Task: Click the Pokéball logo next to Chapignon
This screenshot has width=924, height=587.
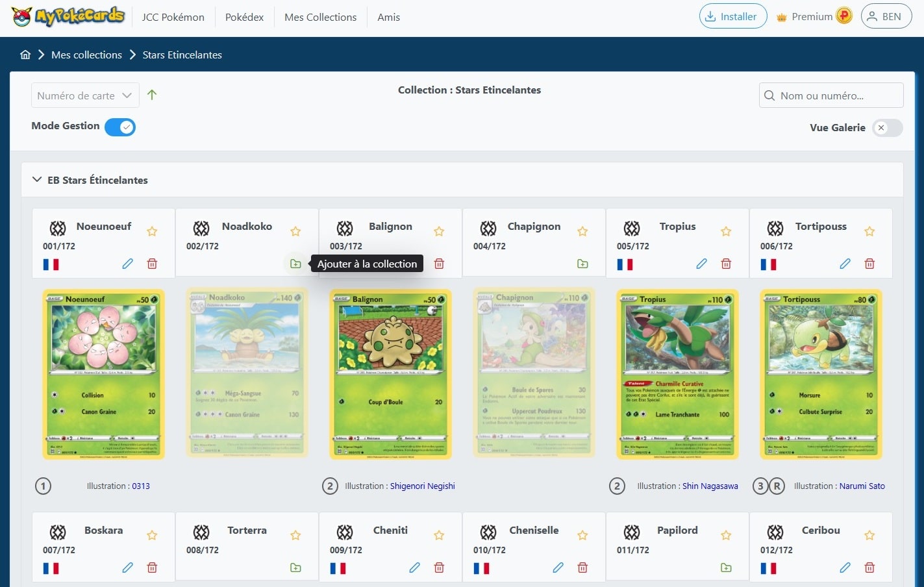Action: [x=488, y=229]
